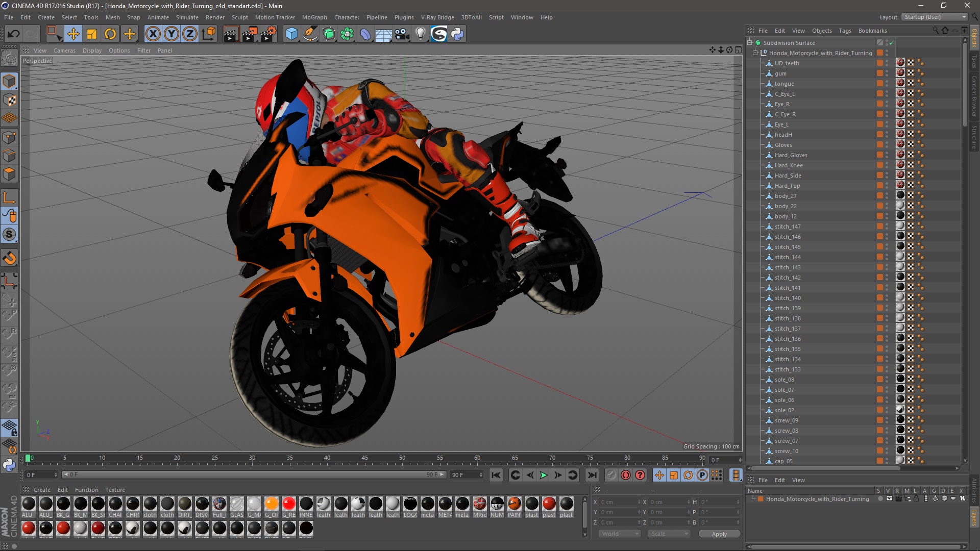Toggle X axis lock

(153, 34)
